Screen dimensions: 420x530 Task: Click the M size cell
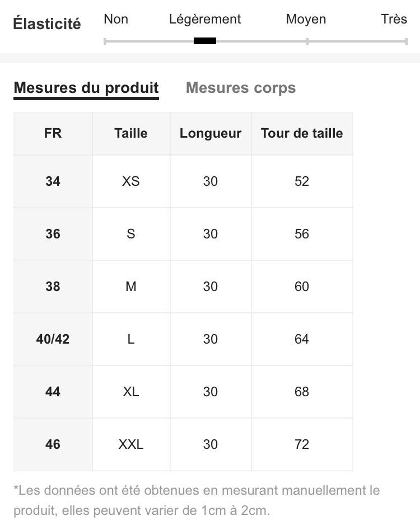tap(131, 287)
